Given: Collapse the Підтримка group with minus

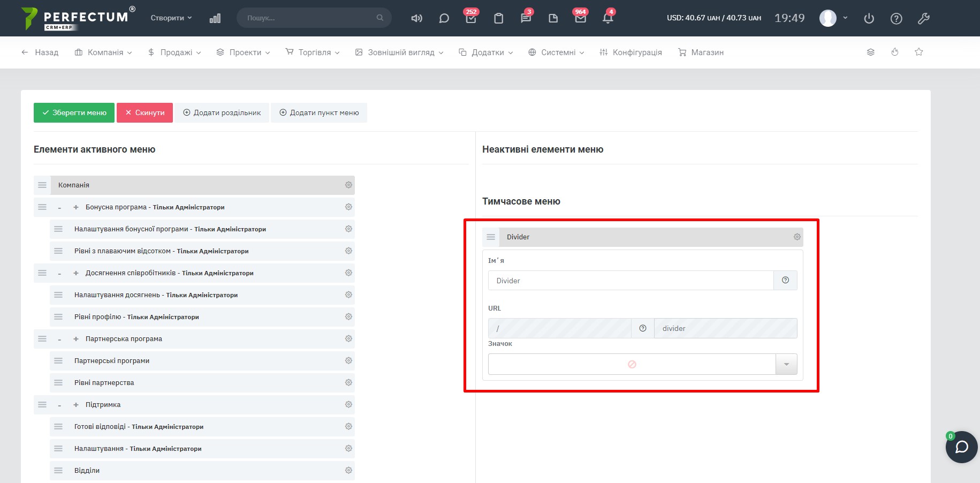Looking at the screenshot, I should coord(59,405).
